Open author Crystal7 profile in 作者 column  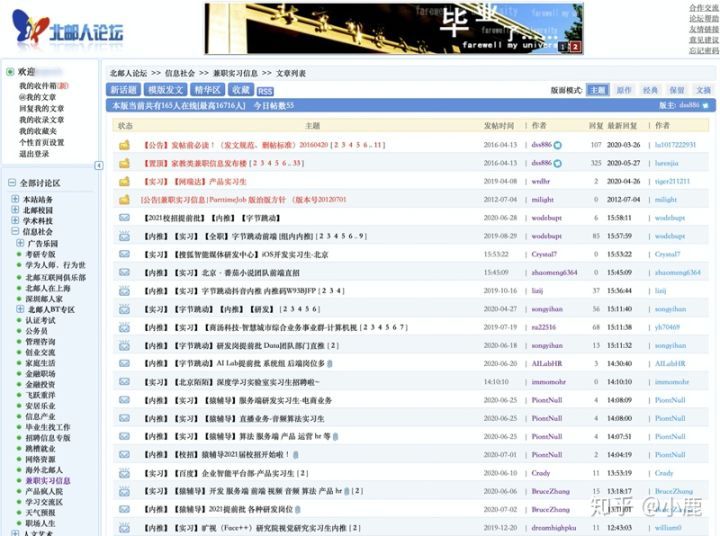pyautogui.click(x=544, y=254)
